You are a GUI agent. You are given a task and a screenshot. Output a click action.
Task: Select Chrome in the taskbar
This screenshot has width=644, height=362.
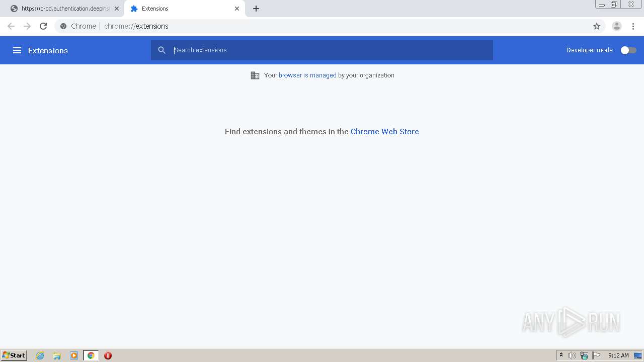click(91, 355)
